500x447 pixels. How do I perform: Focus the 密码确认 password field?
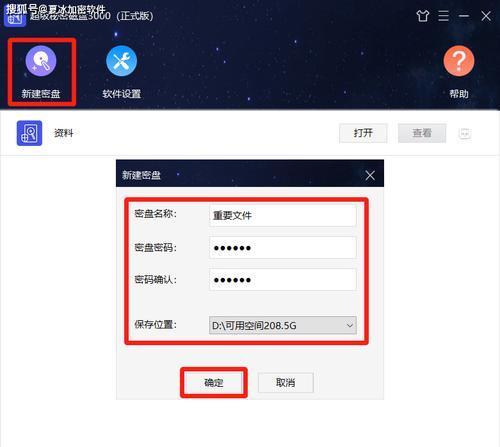pyautogui.click(x=283, y=280)
